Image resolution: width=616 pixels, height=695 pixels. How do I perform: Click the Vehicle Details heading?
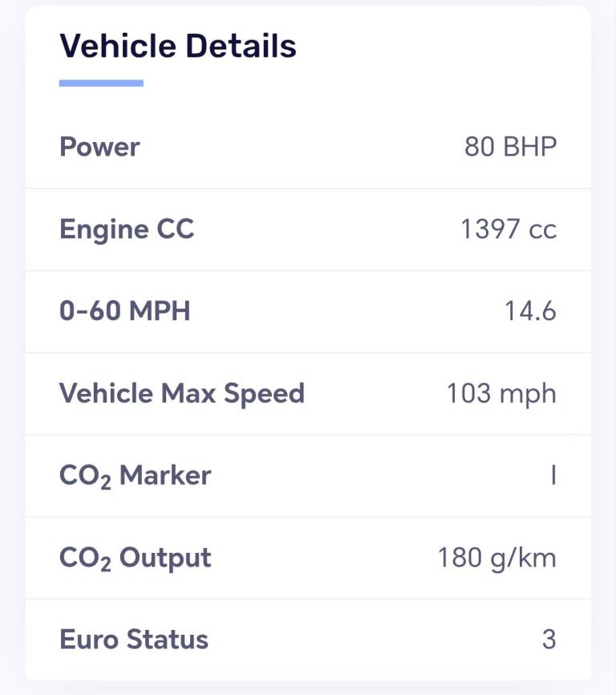tap(178, 47)
